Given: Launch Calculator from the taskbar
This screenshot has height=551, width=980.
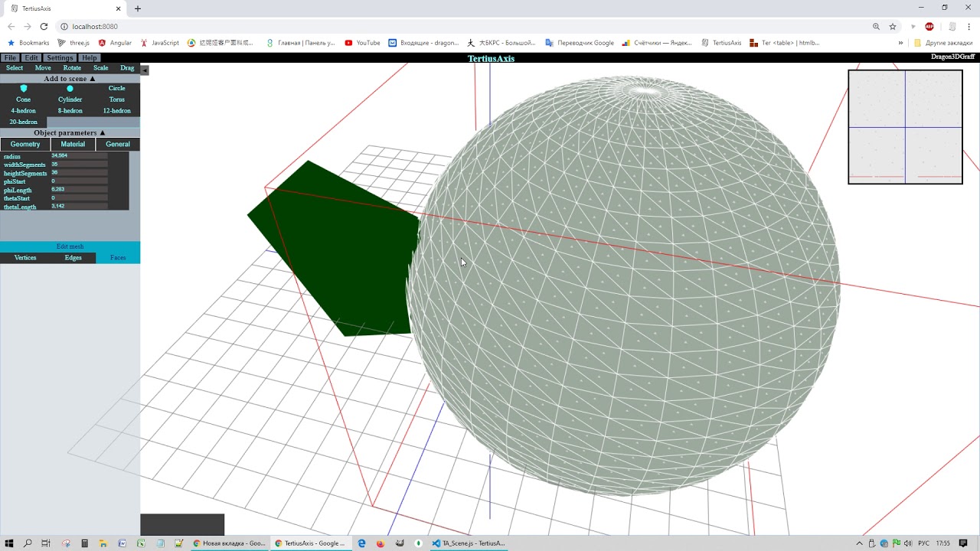Looking at the screenshot, I should 84,543.
